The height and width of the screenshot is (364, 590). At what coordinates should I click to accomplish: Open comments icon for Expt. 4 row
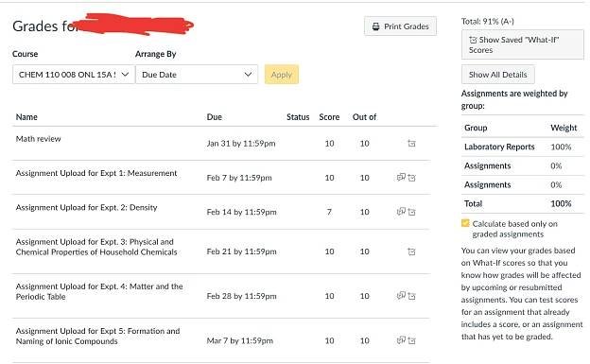tap(401, 296)
